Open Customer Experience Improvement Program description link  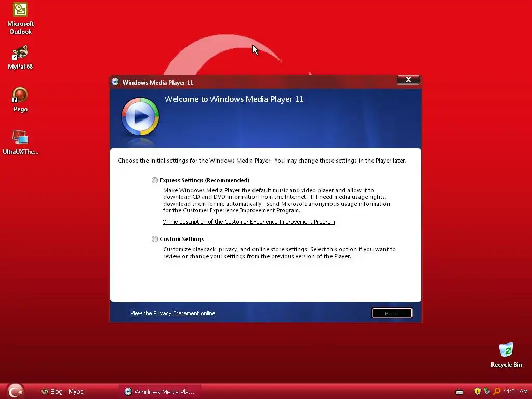248,222
